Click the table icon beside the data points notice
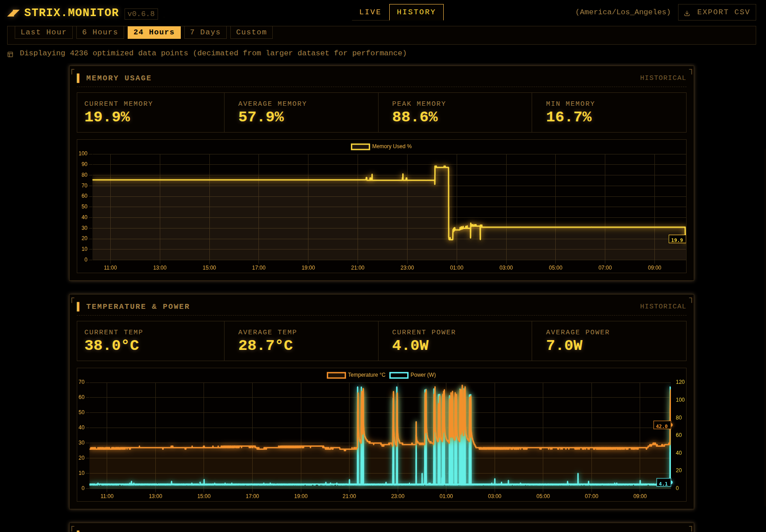 tap(10, 54)
